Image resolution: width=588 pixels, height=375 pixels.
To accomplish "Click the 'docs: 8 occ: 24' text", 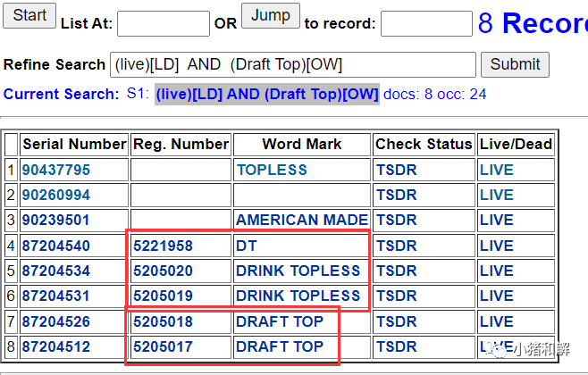I will coord(434,94).
